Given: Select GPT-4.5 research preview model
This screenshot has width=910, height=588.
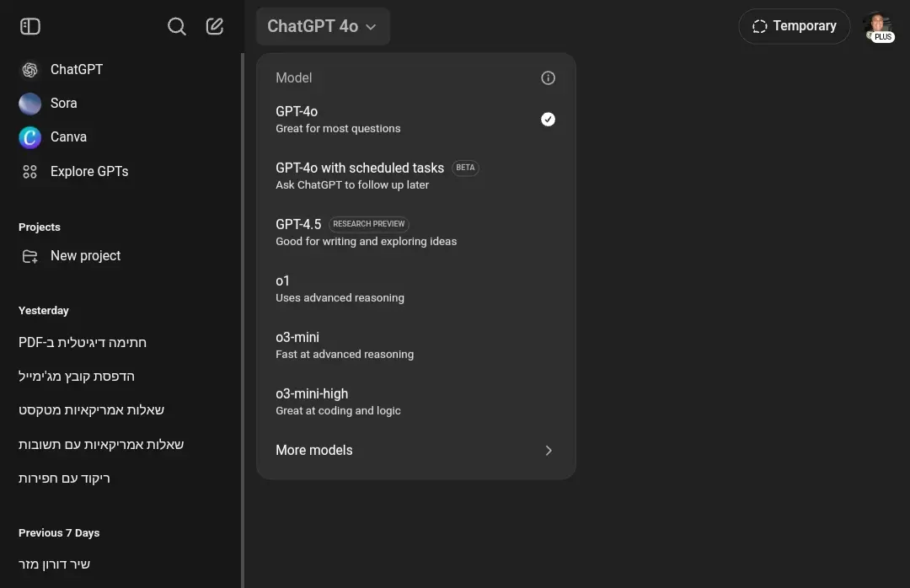Looking at the screenshot, I should point(415,233).
